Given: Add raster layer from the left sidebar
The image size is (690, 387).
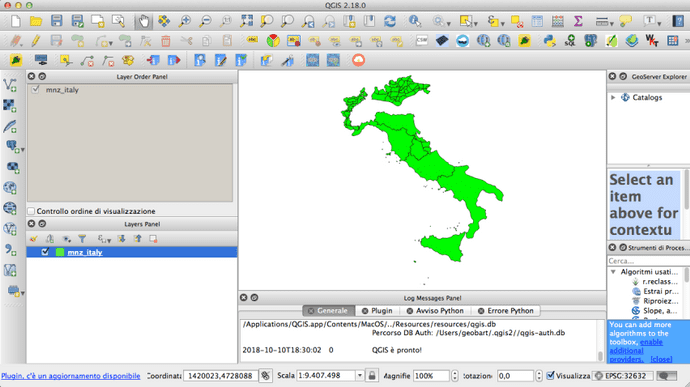Looking at the screenshot, I should (x=10, y=105).
